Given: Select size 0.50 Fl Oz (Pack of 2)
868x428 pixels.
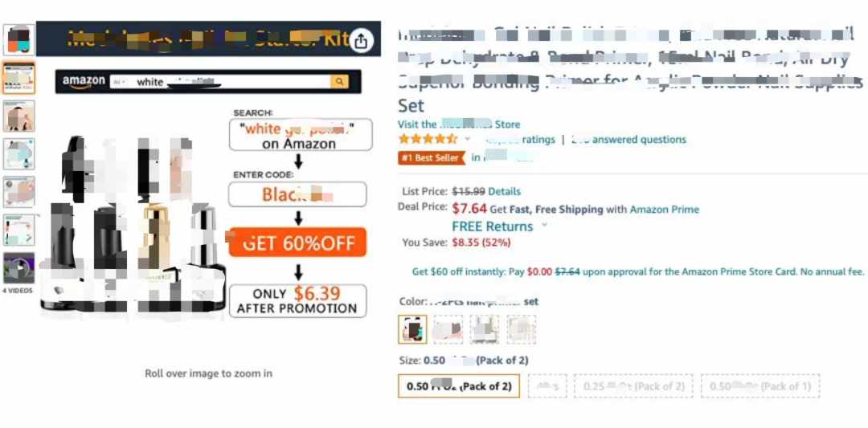Looking at the screenshot, I should tap(459, 386).
